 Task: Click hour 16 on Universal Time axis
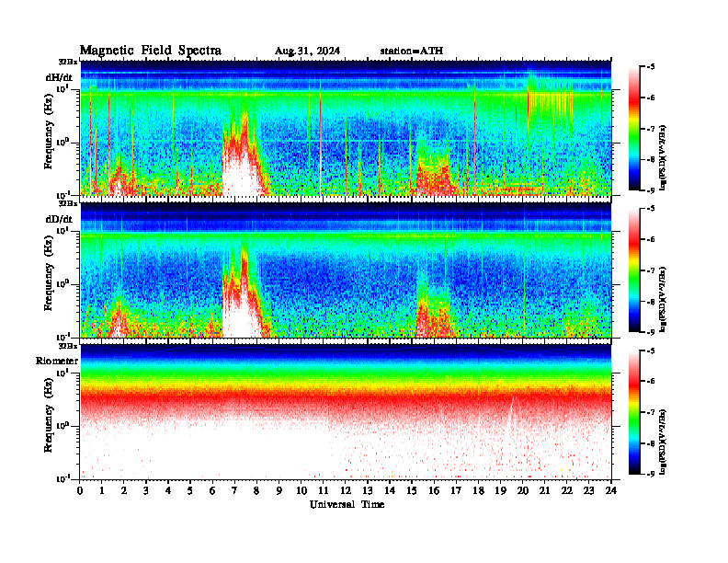click(x=434, y=490)
